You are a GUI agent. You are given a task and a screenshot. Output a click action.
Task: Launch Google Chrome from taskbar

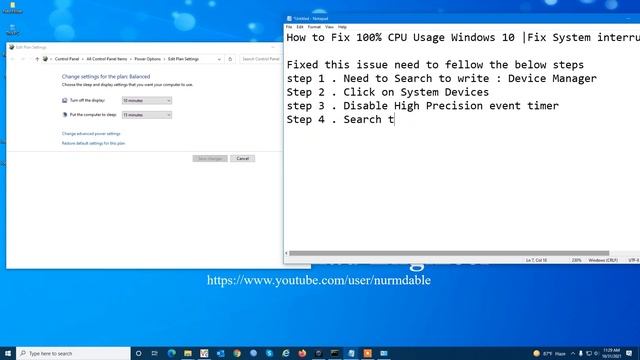[237, 353]
